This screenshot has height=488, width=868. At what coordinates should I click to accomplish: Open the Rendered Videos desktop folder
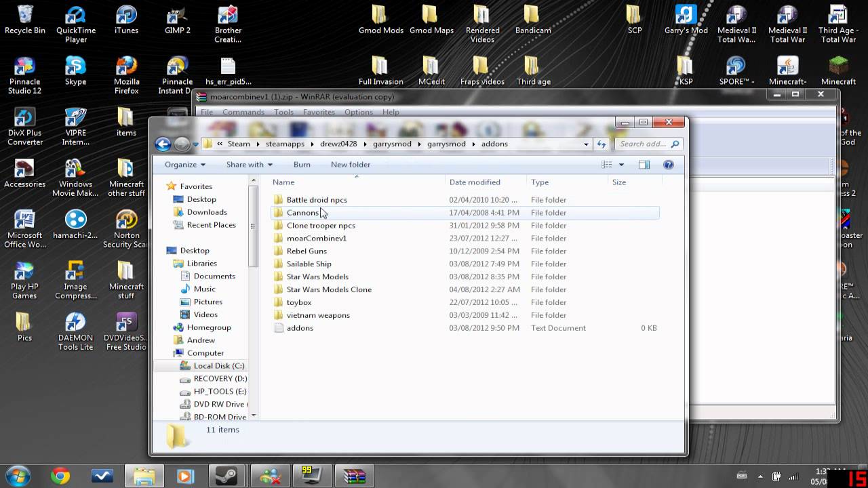pos(482,24)
